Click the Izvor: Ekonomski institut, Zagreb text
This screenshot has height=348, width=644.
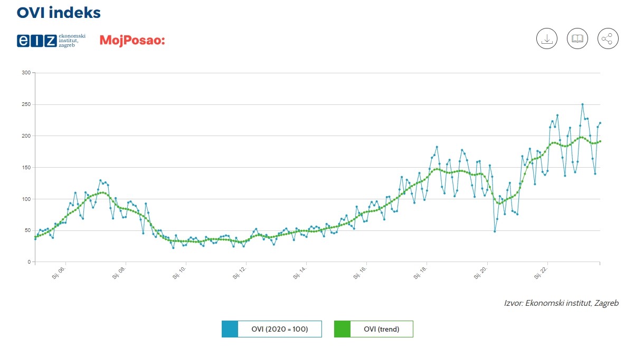(561, 303)
